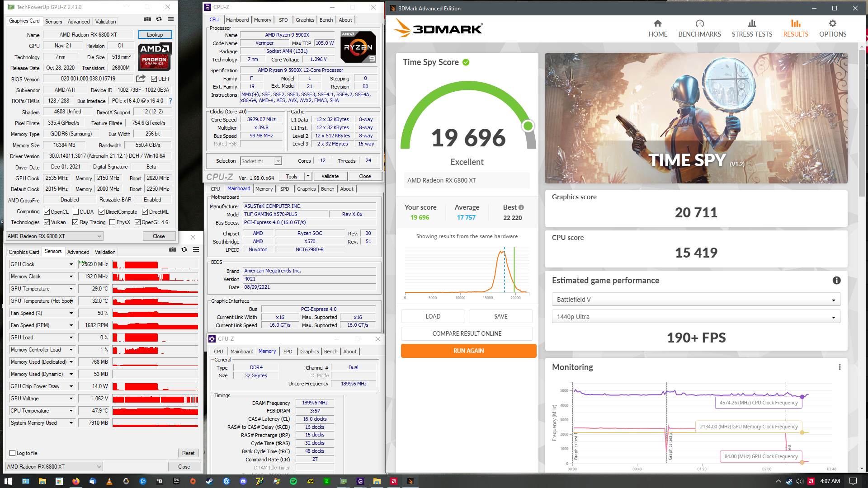
Task: Toggle the UEFI checkbox
Action: tap(154, 79)
